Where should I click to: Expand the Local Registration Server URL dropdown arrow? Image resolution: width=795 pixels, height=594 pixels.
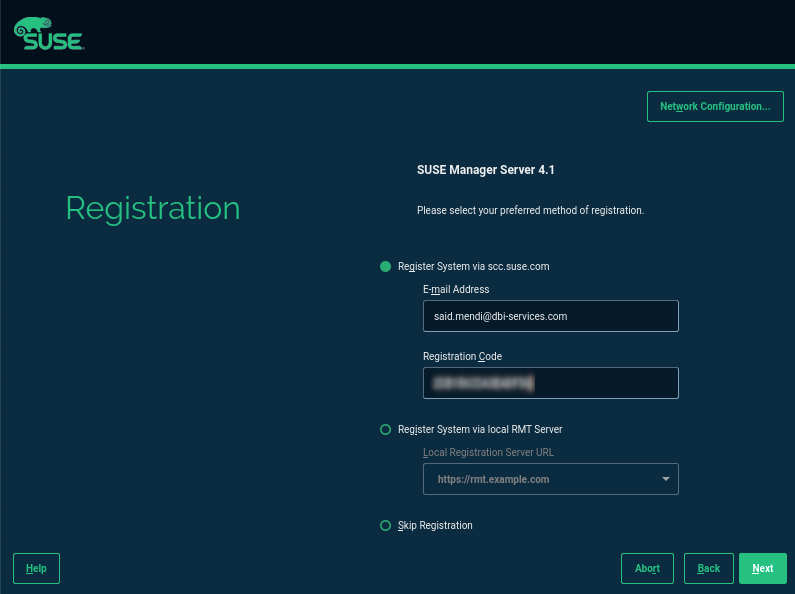[x=666, y=479]
